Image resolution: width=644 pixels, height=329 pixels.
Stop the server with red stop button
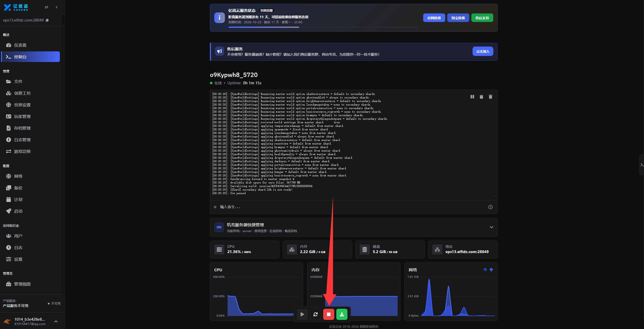(x=328, y=314)
